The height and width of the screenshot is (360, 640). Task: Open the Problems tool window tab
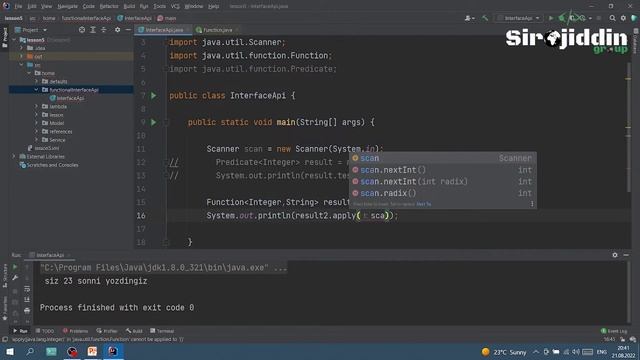point(76,331)
